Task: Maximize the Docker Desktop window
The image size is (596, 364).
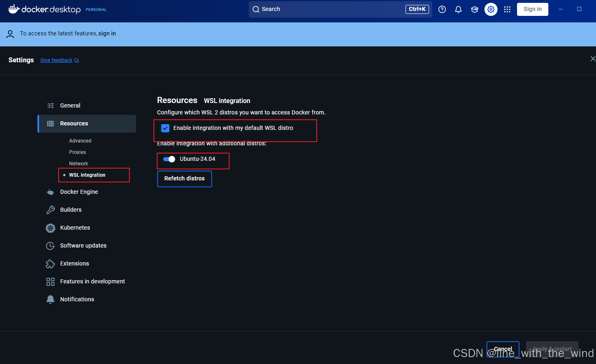Action: coord(579,9)
